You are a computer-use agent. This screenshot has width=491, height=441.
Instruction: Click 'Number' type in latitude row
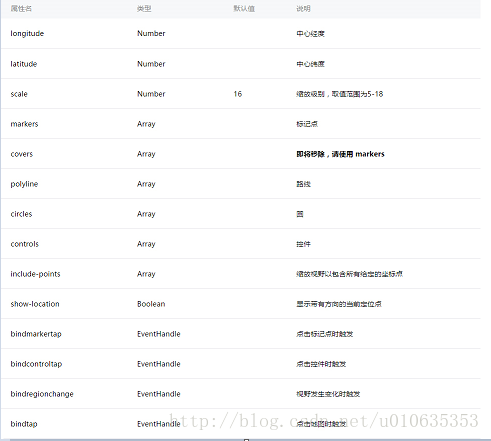(151, 64)
